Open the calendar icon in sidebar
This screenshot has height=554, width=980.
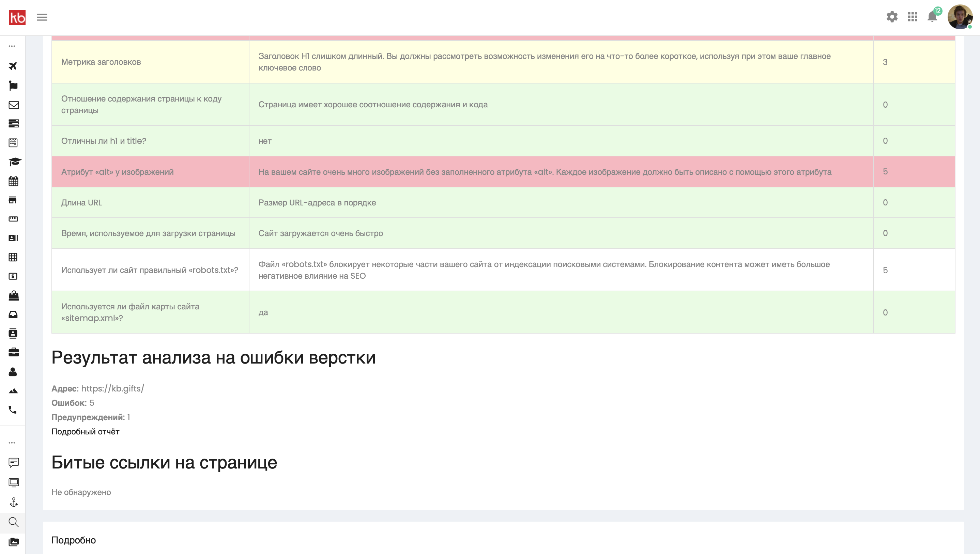point(13,181)
